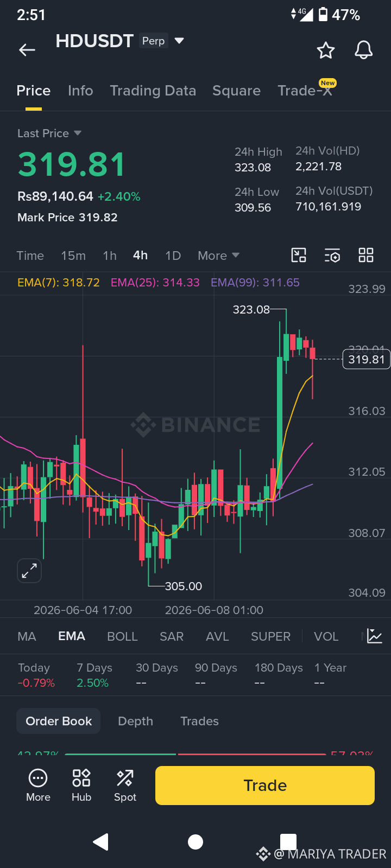This screenshot has height=868, width=391.
Task: Tap the Rs89,140.64 converted price
Action: pos(55,196)
